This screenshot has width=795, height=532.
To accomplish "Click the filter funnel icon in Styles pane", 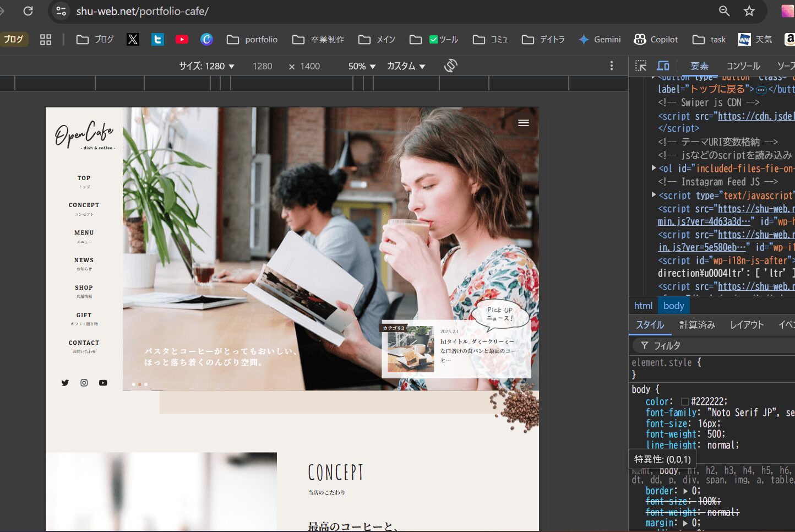I will (x=644, y=345).
